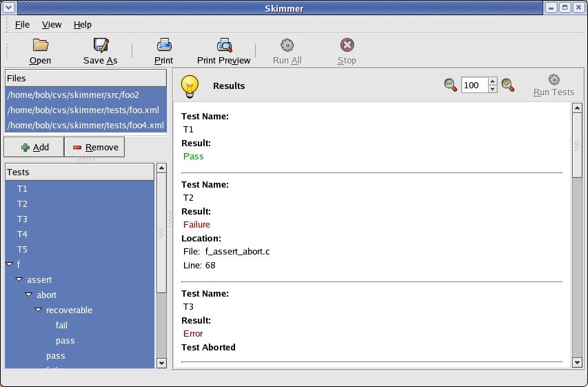Open the View menu
Viewport: 588px width, 387px height.
[52, 25]
